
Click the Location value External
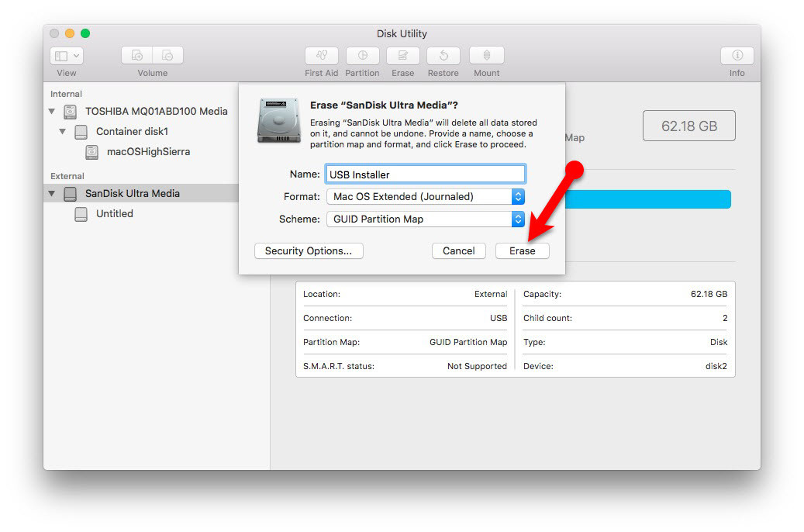click(491, 294)
